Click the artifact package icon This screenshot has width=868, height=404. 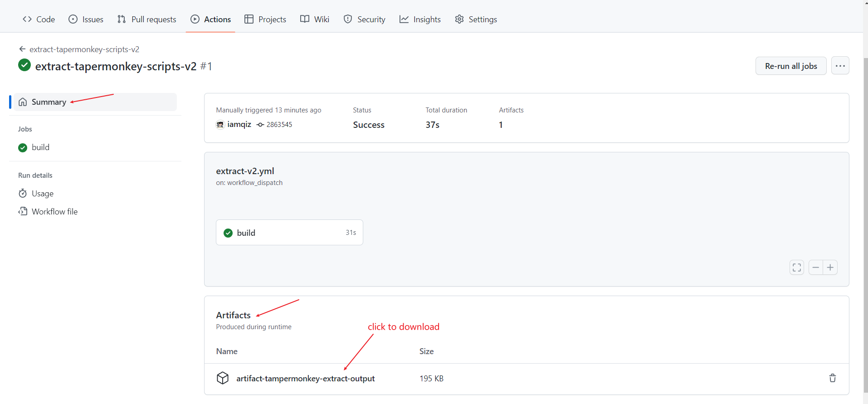223,378
